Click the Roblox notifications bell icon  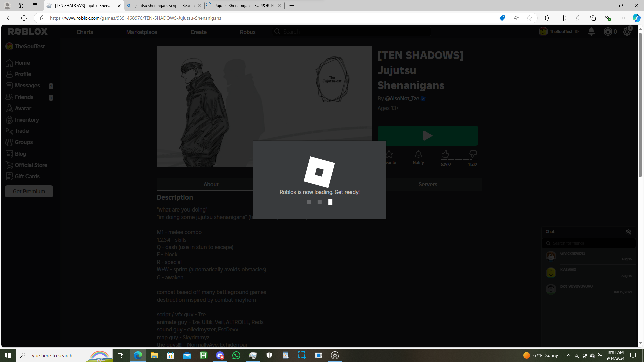(x=591, y=32)
